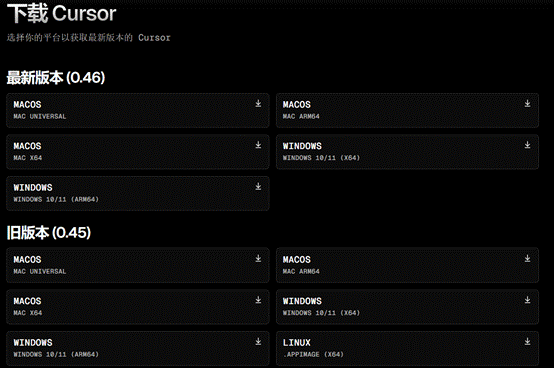Click download icon for latest Windows X64
This screenshot has width=554, height=368.
pyautogui.click(x=528, y=145)
